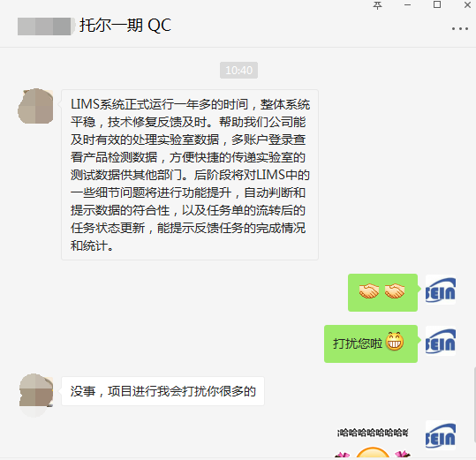Minimize the chat window

point(407,4)
